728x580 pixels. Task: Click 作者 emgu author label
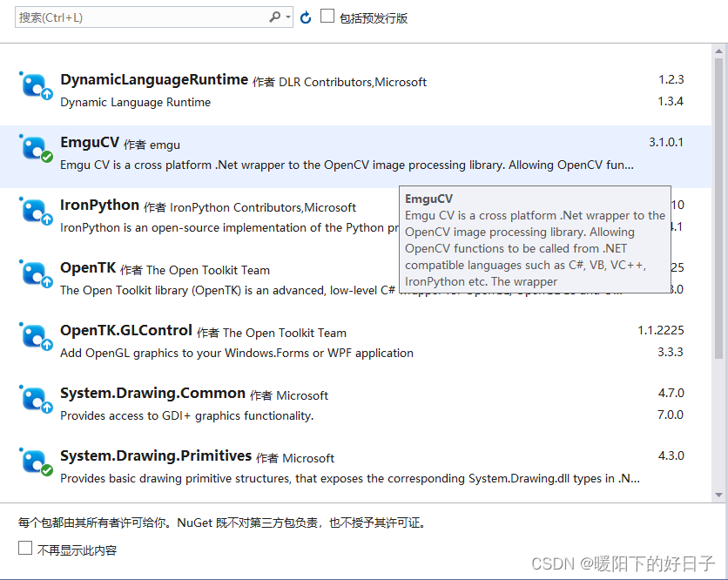pyautogui.click(x=152, y=145)
